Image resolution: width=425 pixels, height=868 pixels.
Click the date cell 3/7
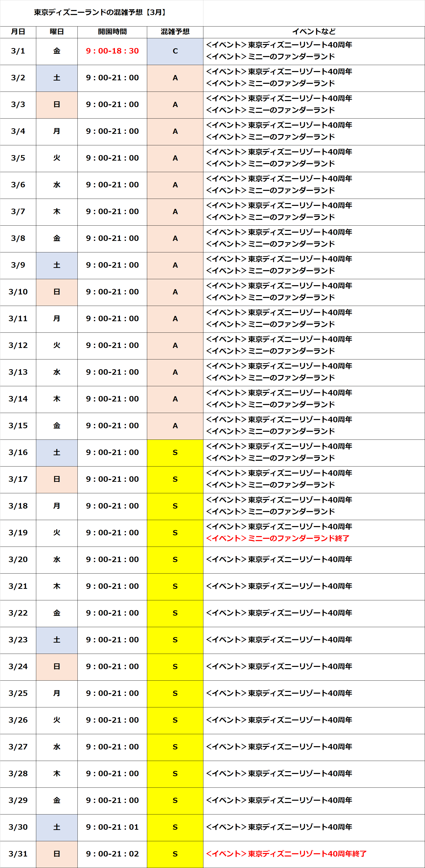pos(18,212)
